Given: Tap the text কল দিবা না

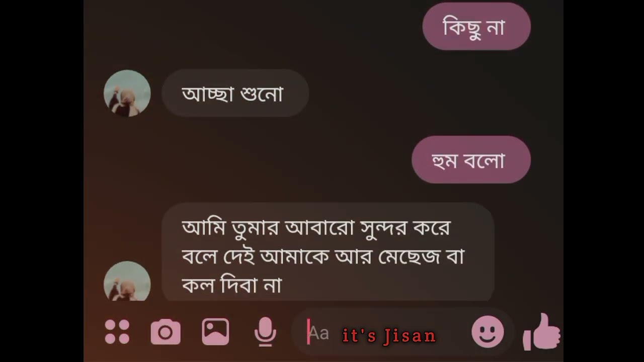Looking at the screenshot, I should (231, 286).
